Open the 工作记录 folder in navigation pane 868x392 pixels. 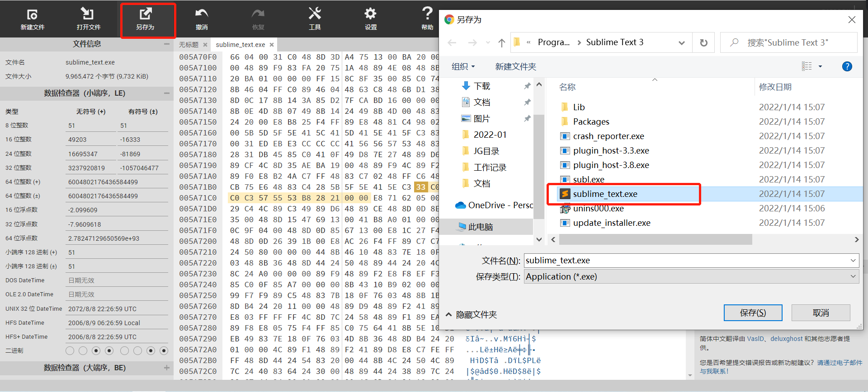point(490,167)
